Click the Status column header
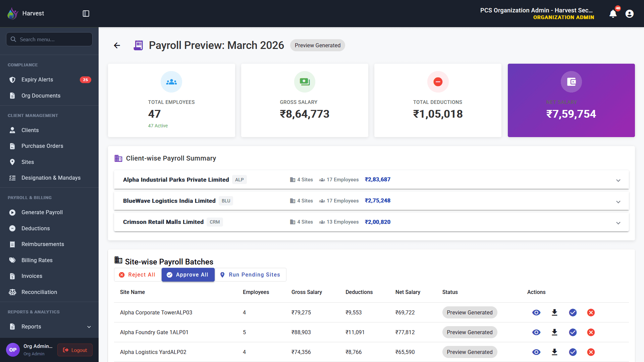The width and height of the screenshot is (644, 362). point(450,292)
